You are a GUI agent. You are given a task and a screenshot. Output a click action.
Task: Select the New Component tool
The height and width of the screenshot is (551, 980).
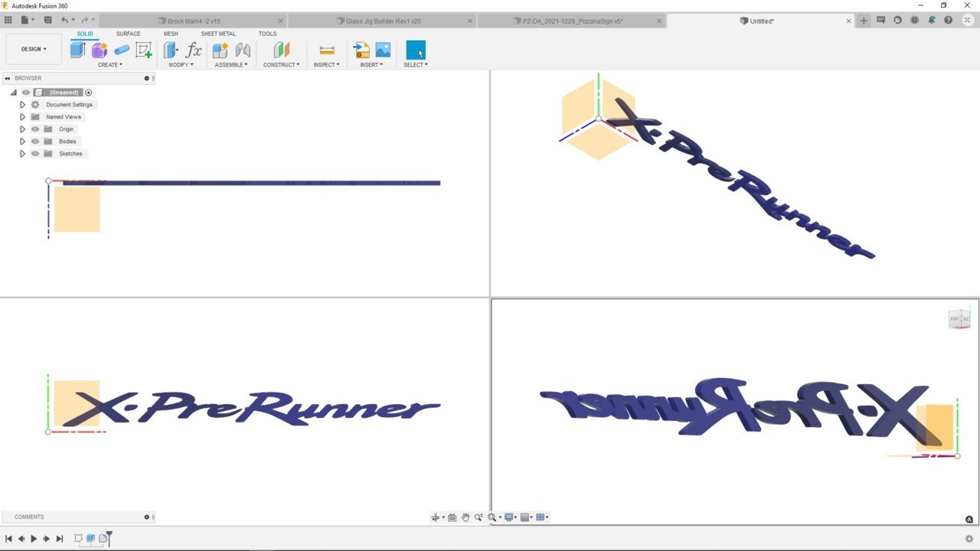click(220, 51)
